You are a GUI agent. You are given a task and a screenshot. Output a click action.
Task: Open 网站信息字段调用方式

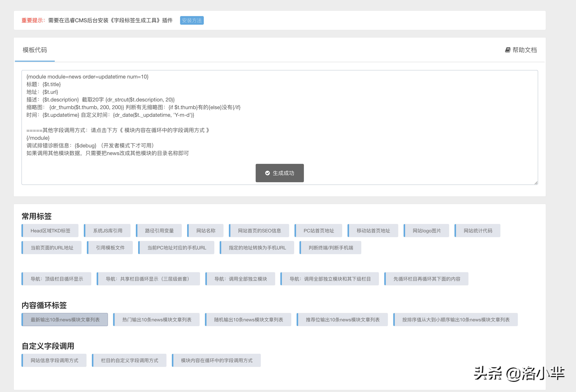point(54,360)
